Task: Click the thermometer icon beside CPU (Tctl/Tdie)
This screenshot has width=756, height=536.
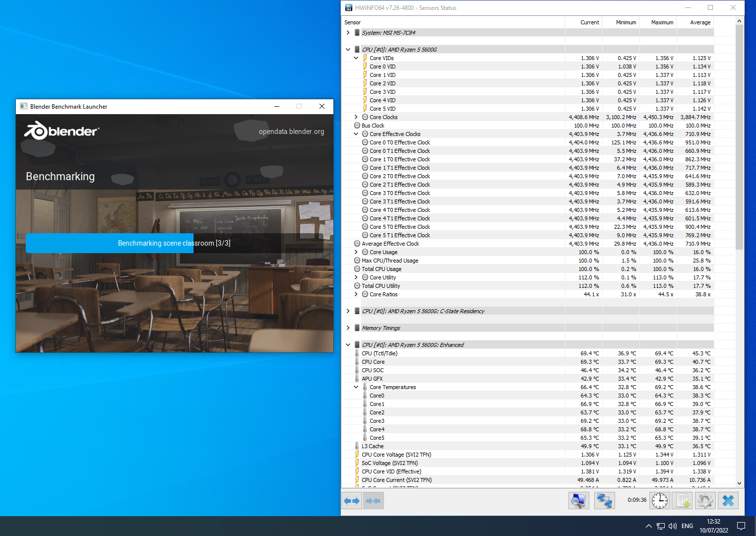Action: 357,353
